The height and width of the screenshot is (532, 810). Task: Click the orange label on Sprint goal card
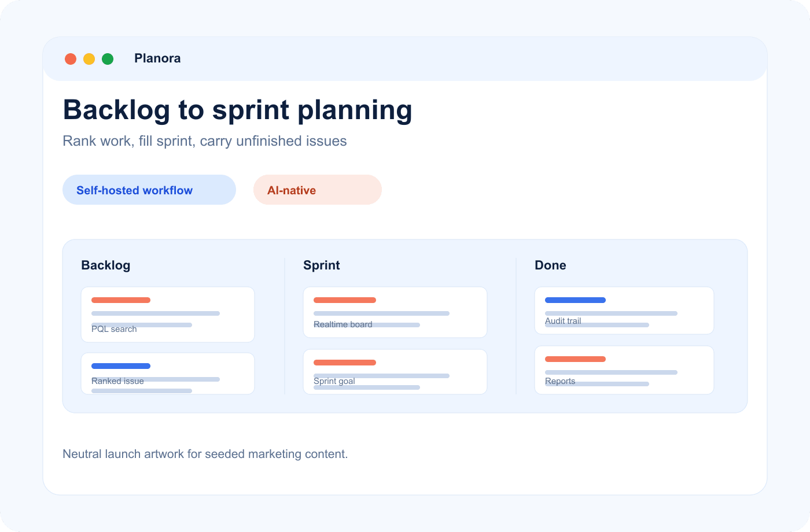pos(345,363)
